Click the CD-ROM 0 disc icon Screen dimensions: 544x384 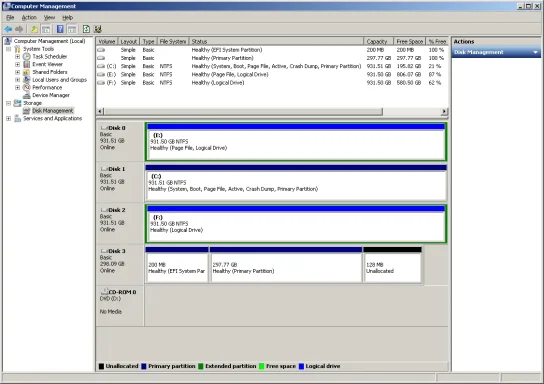click(x=104, y=292)
